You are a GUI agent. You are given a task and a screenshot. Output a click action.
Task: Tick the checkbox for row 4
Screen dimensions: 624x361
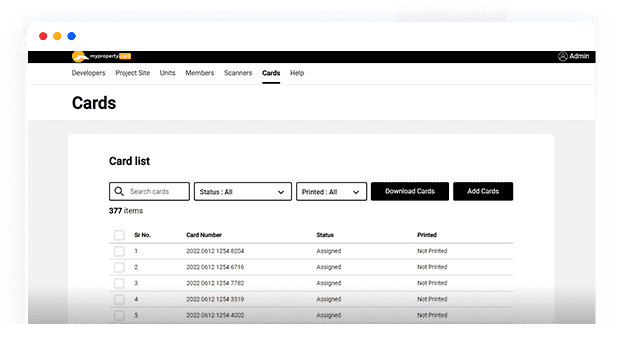coord(119,299)
